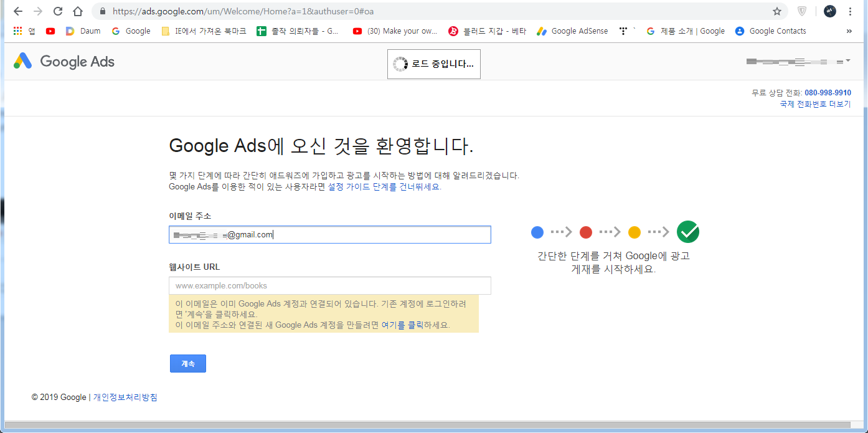Click the blue '계속' button
This screenshot has width=868, height=433.
187,364
